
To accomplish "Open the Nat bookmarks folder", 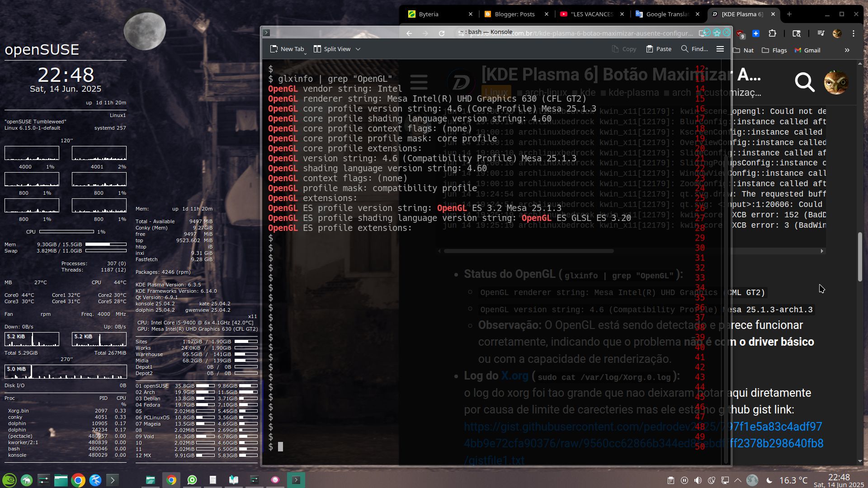I will point(743,50).
